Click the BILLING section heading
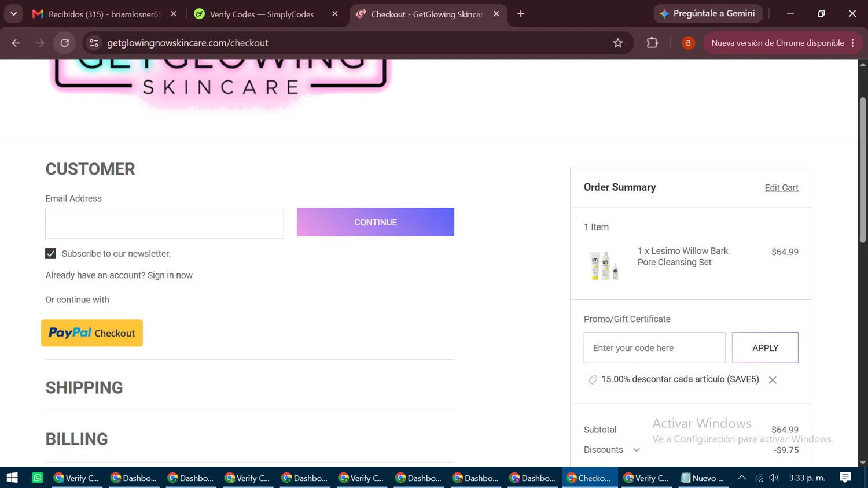 point(77,439)
